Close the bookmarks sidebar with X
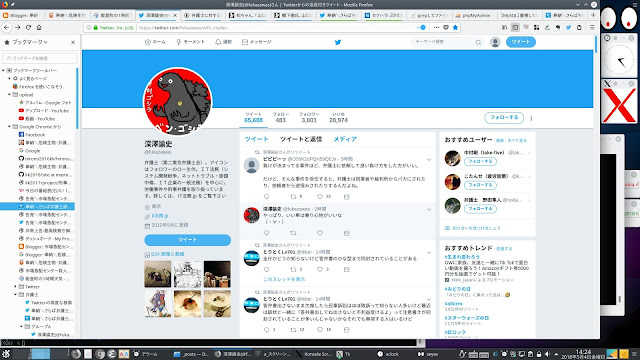 click(x=73, y=42)
